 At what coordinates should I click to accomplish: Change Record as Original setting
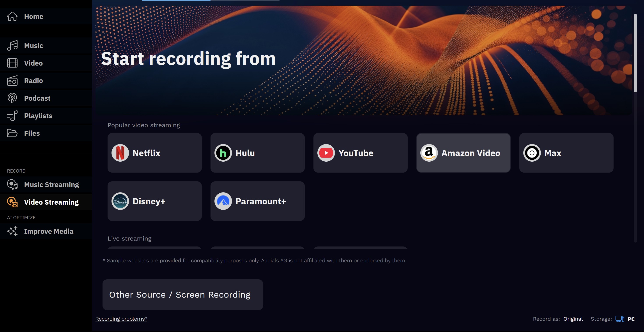coord(573,319)
